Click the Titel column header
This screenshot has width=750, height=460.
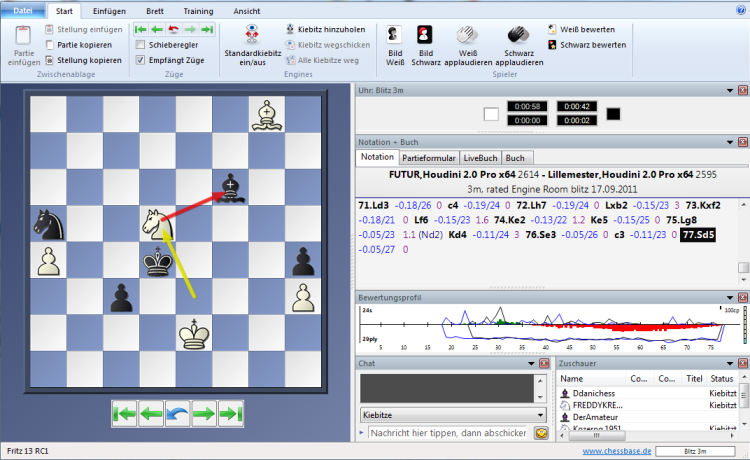694,379
